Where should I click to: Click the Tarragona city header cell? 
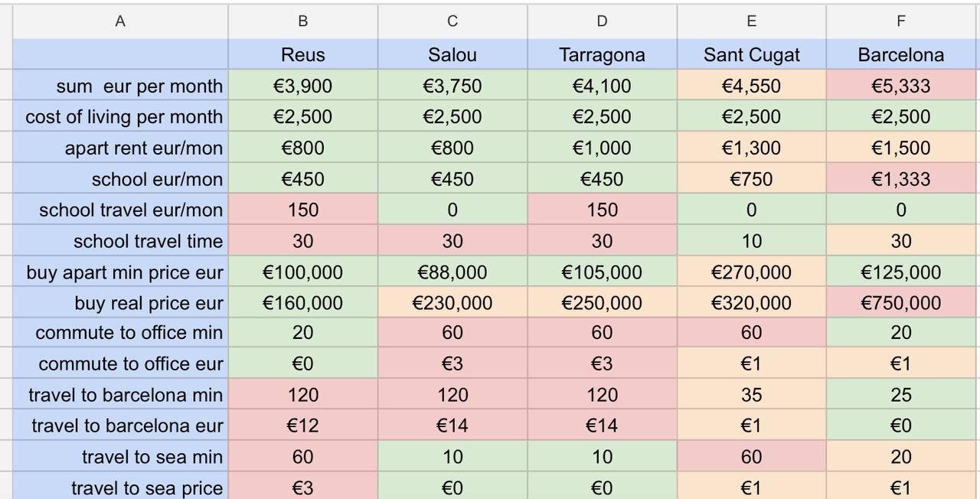602,55
